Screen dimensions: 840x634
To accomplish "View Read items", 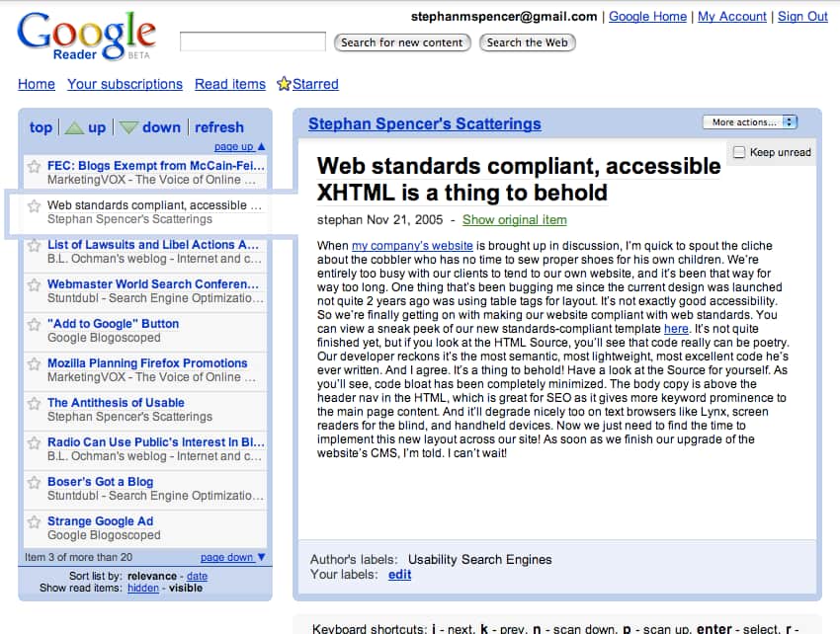I will 230,84.
